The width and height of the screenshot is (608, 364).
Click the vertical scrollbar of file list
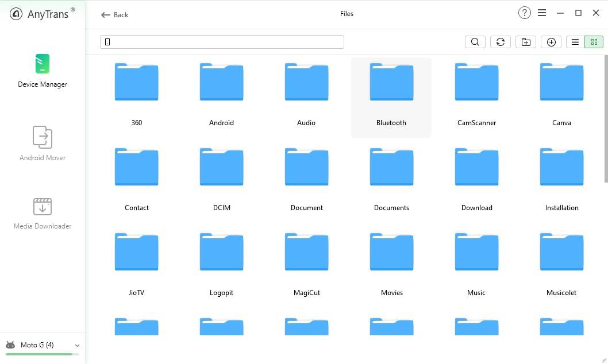coord(606,118)
